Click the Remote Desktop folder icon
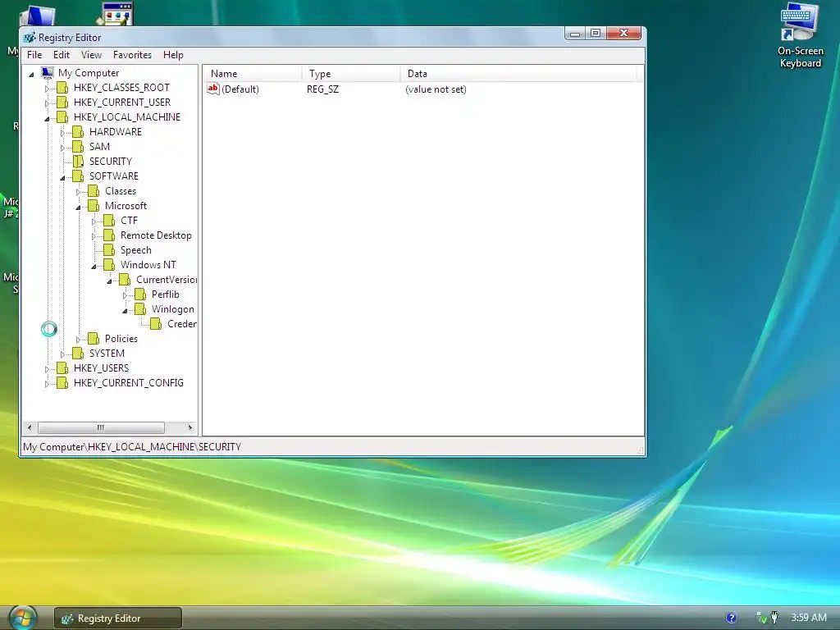840x630 pixels. coord(109,235)
